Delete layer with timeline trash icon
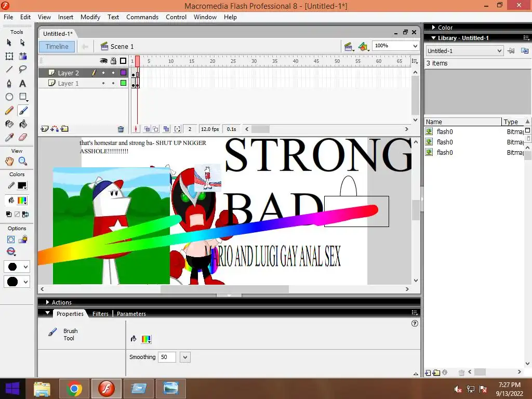The image size is (532, 399). (x=121, y=129)
